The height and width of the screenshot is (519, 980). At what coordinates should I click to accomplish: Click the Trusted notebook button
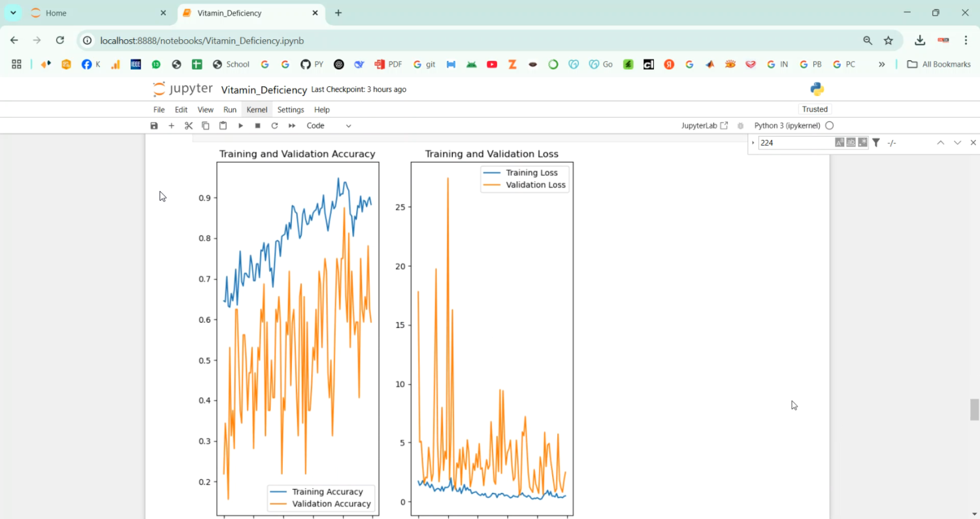pyautogui.click(x=815, y=109)
